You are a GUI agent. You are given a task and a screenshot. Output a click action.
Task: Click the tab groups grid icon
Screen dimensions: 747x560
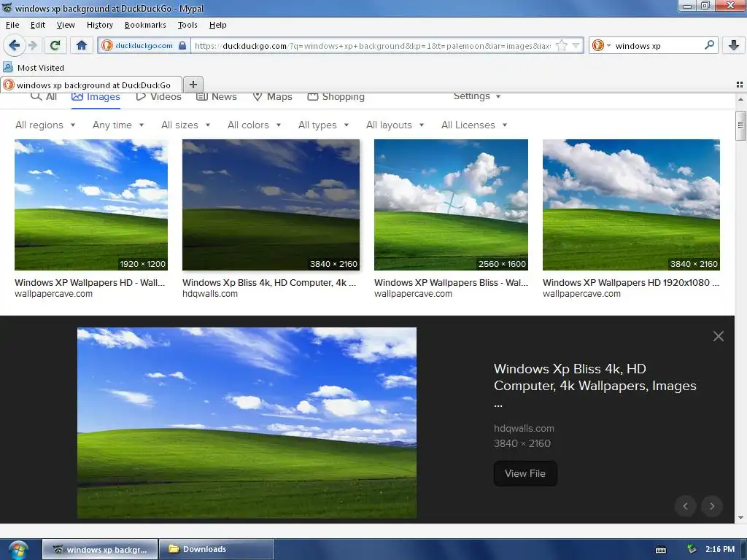[x=740, y=85]
